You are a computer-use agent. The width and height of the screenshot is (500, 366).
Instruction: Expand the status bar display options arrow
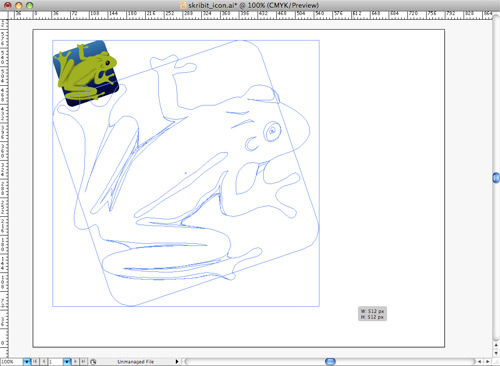177,361
